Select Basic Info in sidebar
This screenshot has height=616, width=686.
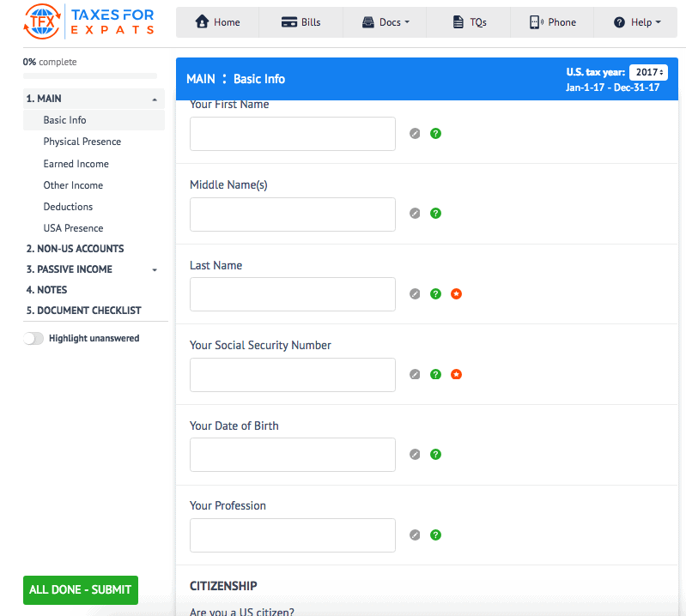[x=94, y=120]
